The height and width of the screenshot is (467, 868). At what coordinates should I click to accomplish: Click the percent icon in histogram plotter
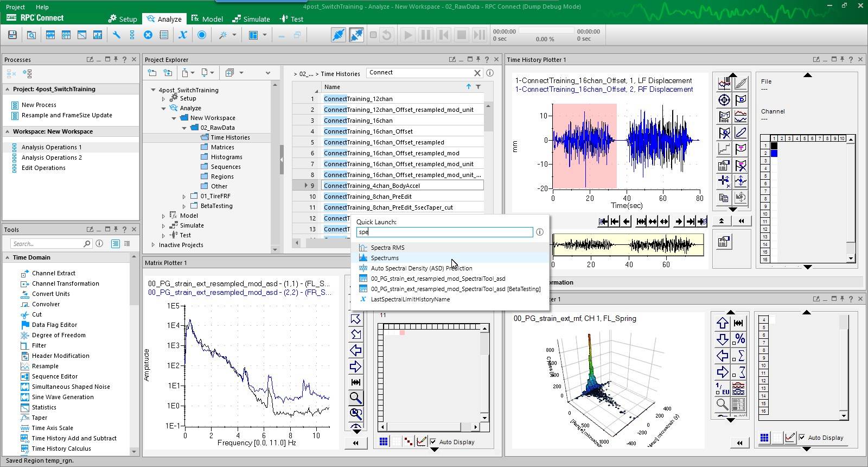coord(739,339)
